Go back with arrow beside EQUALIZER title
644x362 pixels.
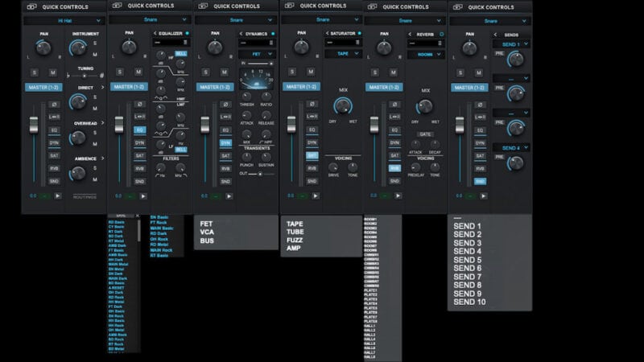click(x=155, y=33)
